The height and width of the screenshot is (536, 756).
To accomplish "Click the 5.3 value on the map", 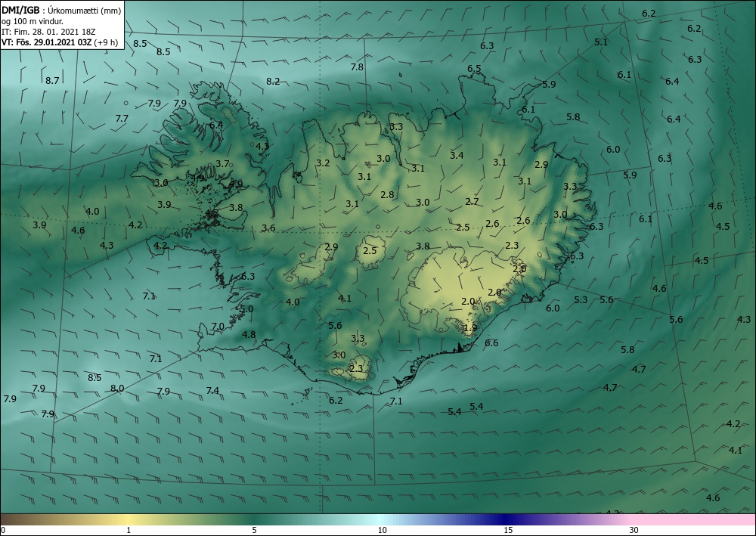I will point(581,300).
